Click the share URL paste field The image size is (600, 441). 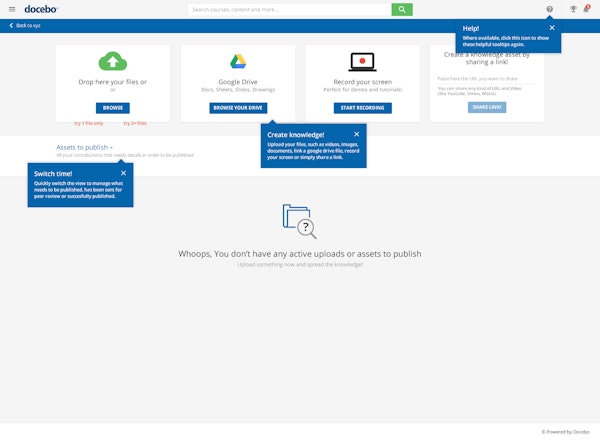pos(486,77)
